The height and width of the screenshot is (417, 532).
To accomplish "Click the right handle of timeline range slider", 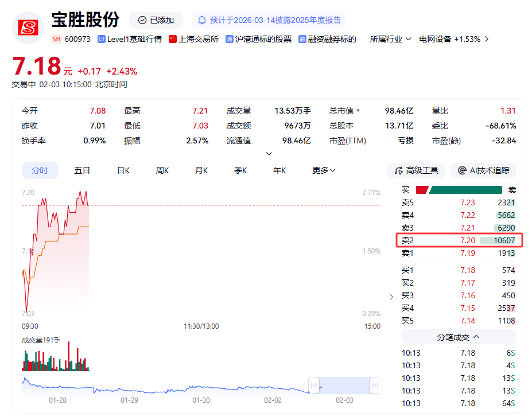I will tap(375, 385).
